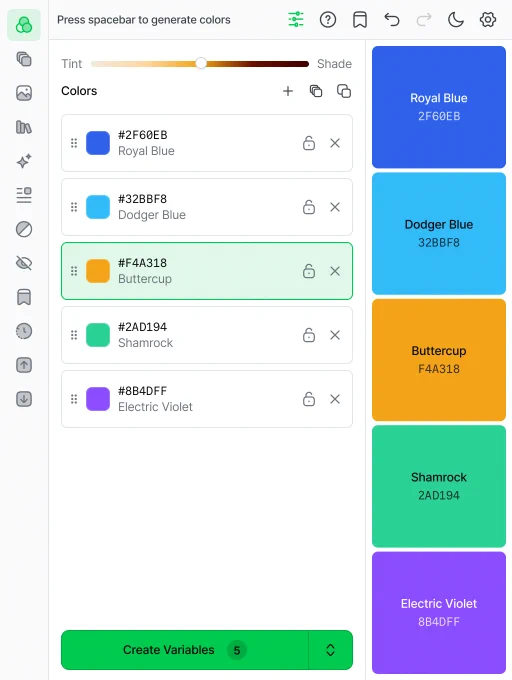Click the #F4A318 hex code text
512x680 pixels.
(143, 263)
